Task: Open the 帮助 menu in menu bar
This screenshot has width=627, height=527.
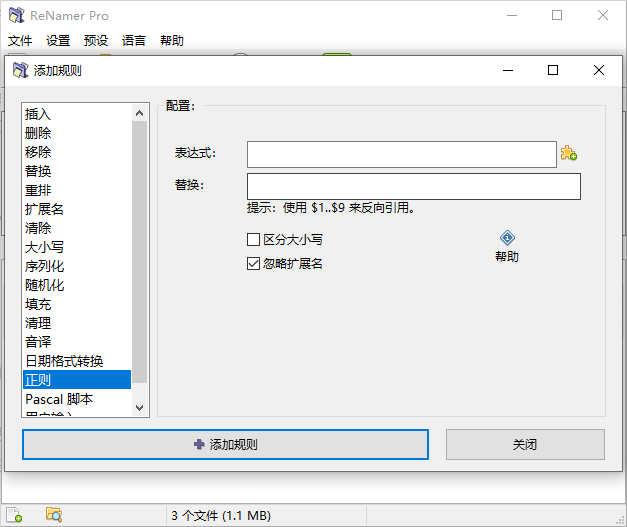Action: pos(172,40)
